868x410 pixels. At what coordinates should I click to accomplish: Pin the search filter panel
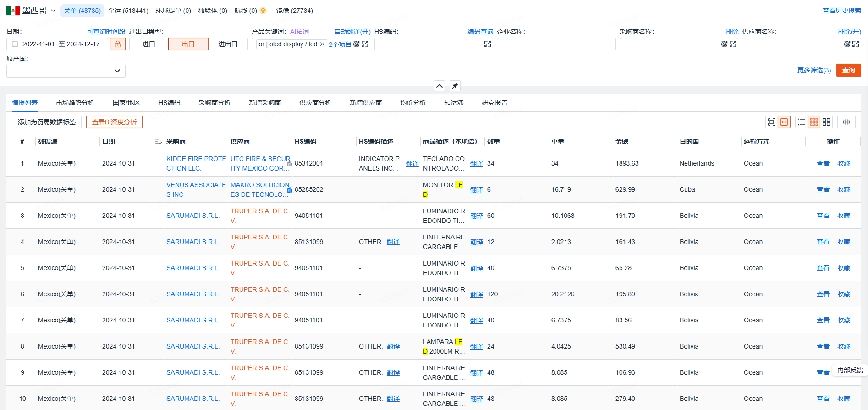click(x=455, y=86)
